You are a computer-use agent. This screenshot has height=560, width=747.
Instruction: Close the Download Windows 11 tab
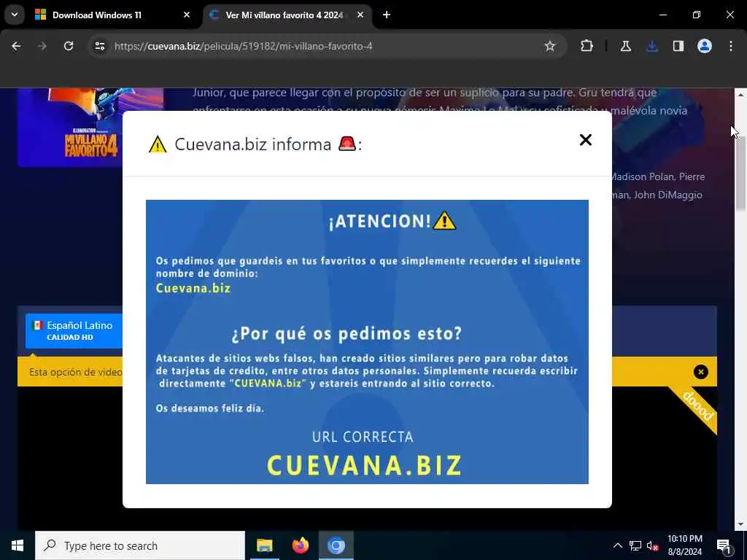pyautogui.click(x=187, y=15)
